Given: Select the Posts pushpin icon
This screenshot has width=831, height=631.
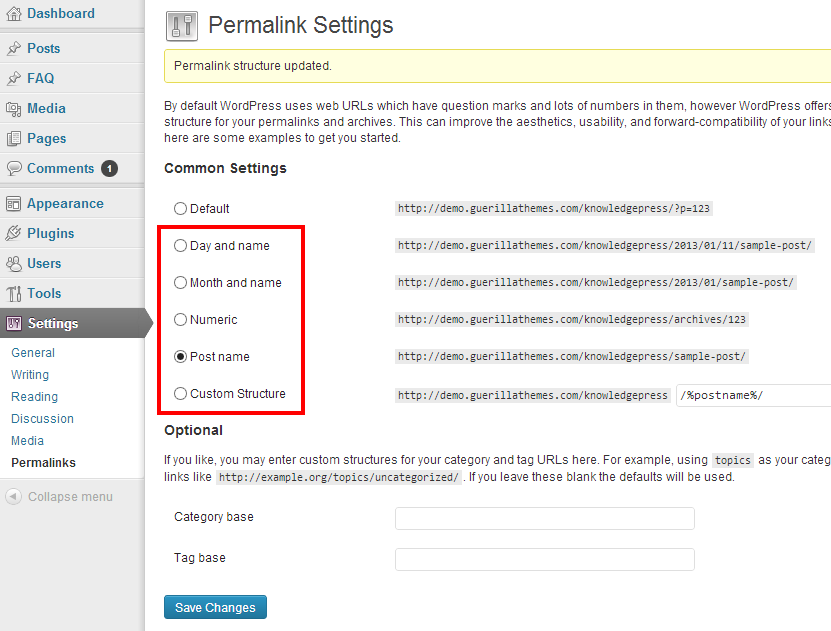Looking at the screenshot, I should [x=14, y=47].
